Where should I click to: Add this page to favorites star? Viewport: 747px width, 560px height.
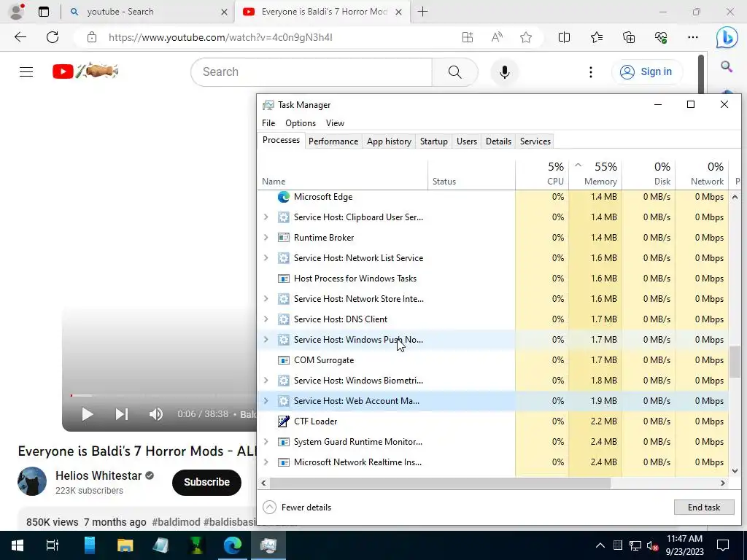pyautogui.click(x=526, y=37)
